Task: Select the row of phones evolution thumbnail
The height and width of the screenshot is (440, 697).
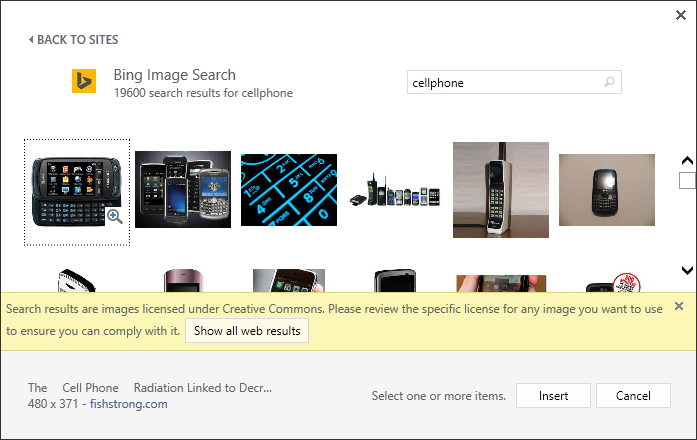Action: point(395,191)
